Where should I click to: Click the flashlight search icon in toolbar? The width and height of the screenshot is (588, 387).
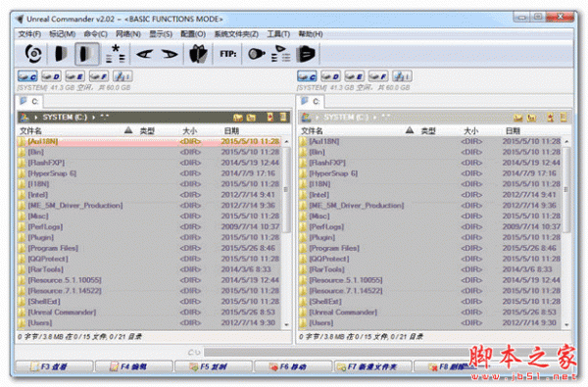tap(257, 54)
